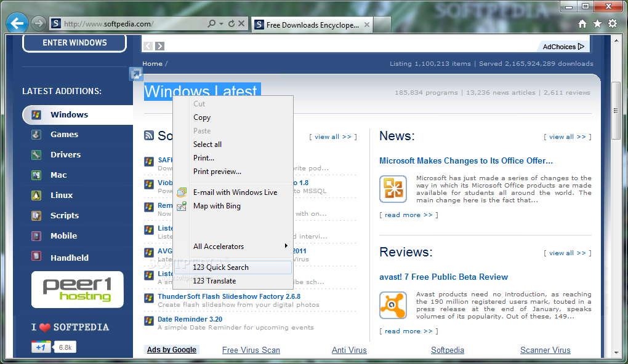Click view all link in Reviews section
Viewport: 628px width, 364px height.
(x=568, y=253)
